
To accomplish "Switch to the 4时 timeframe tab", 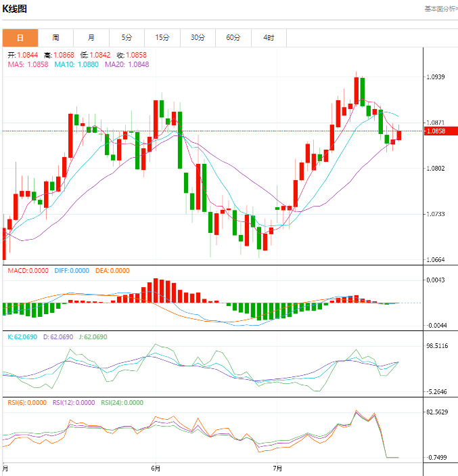I will click(x=269, y=38).
